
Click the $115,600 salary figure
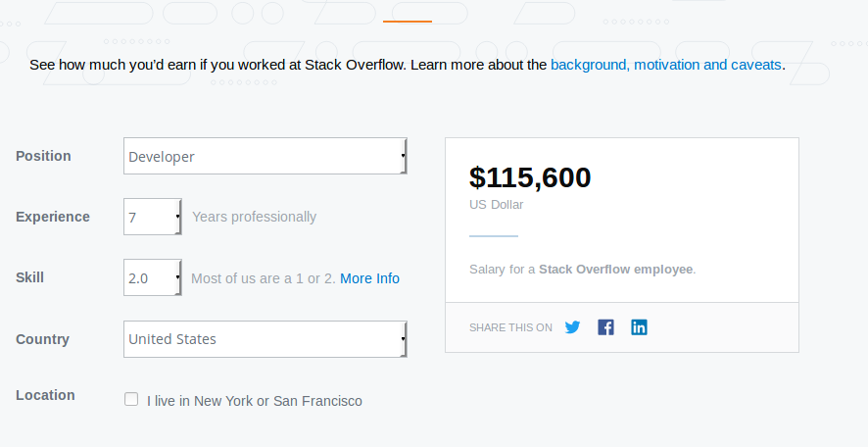point(530,177)
